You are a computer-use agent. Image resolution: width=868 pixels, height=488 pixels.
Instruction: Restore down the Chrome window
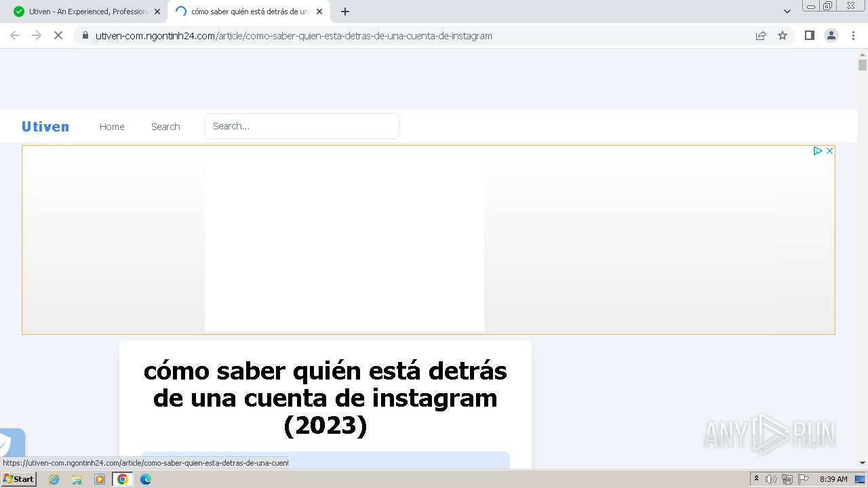828,5
